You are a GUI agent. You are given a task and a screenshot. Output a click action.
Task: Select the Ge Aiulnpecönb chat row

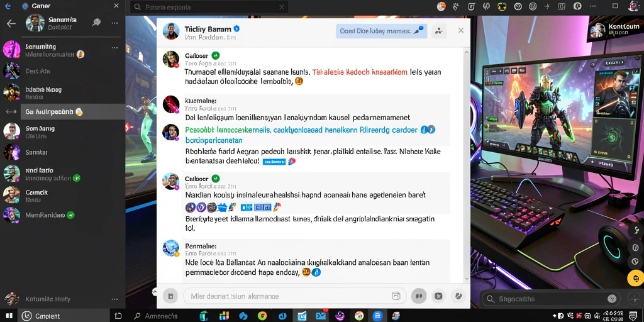(73, 112)
